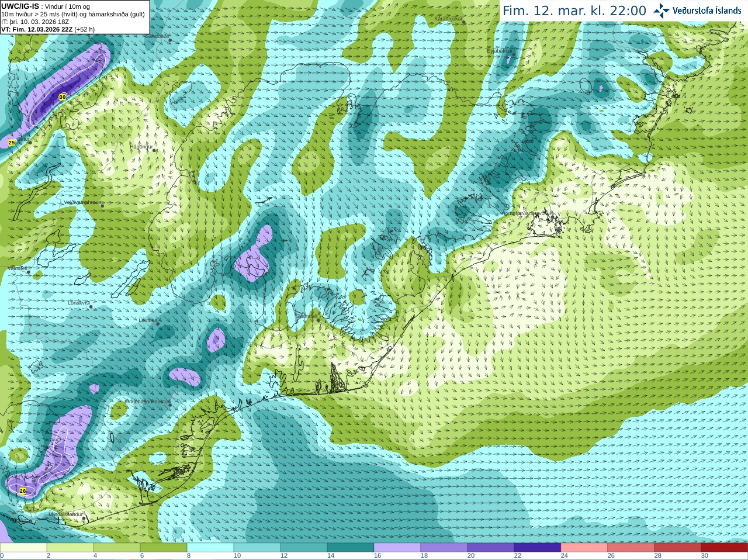Screen dimensions: 748x560
Task: Select the 16–18 m/s legend color swatch
Action: click(x=397, y=548)
